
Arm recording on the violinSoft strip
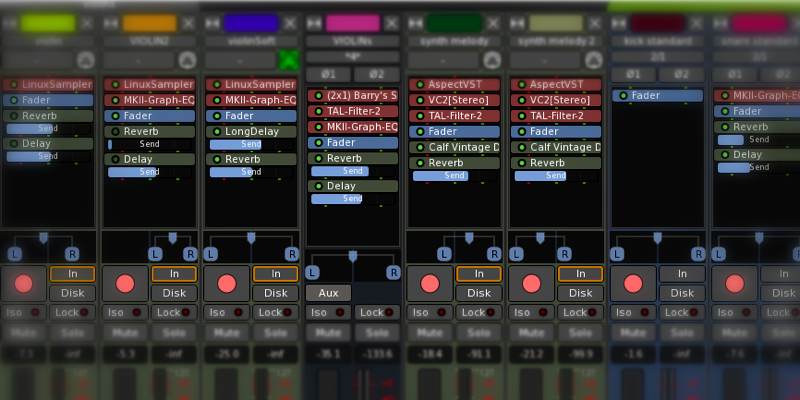pyautogui.click(x=227, y=284)
